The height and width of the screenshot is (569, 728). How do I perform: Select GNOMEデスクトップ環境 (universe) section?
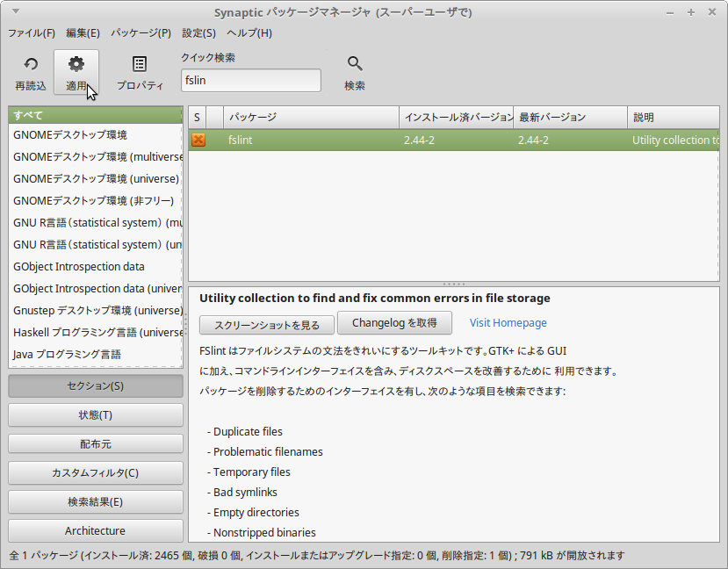coord(95,178)
